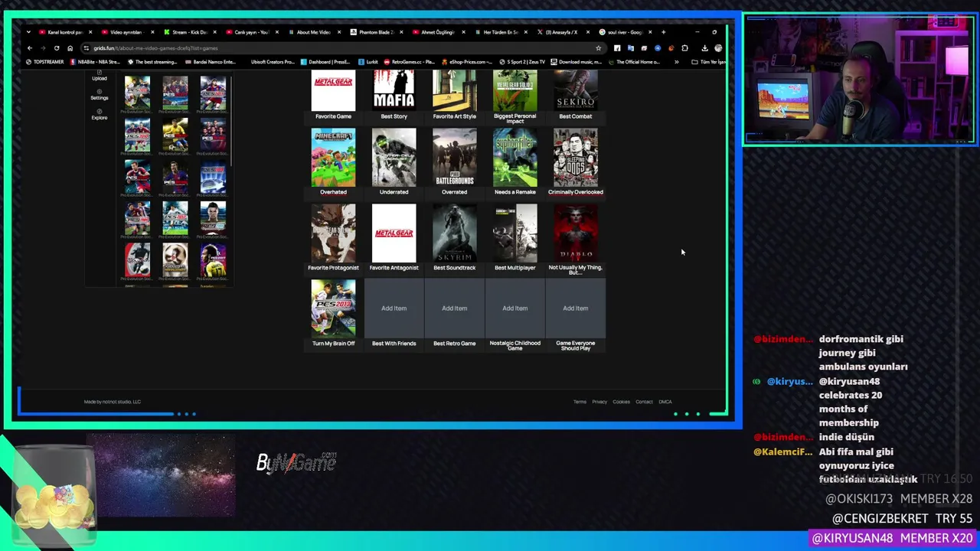
Task: Open the Bandai Namco bookmark
Action: (x=211, y=62)
